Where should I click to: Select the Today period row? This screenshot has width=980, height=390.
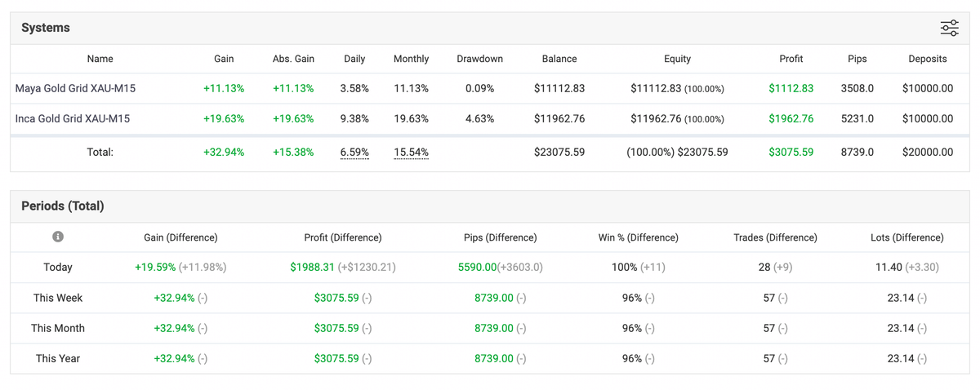tap(58, 267)
